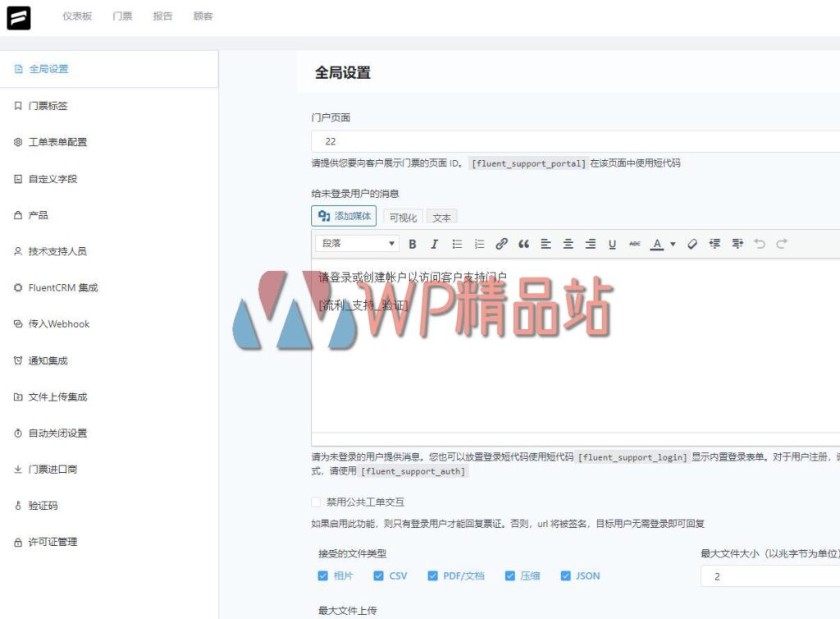
Task: Enable 禁用公共工单交互 checkbox
Action: pyautogui.click(x=315, y=502)
